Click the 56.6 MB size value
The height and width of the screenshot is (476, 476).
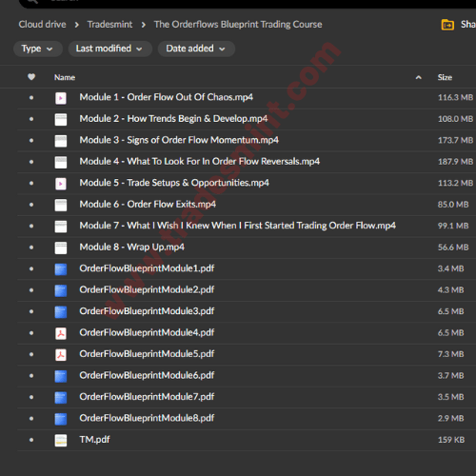click(453, 248)
